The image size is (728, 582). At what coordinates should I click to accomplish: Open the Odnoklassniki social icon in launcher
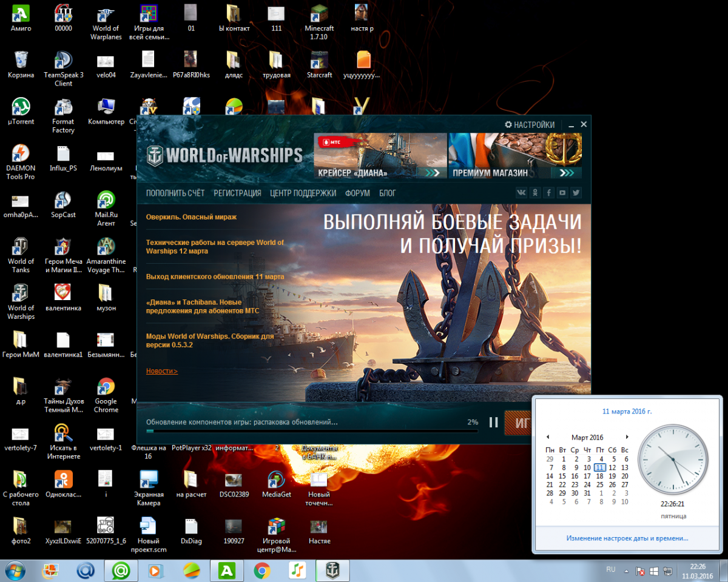(x=535, y=193)
